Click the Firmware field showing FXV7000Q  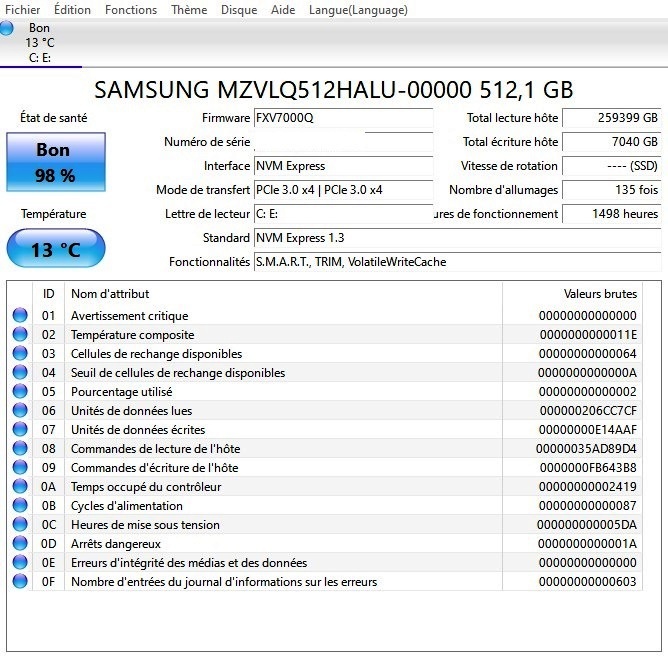[343, 118]
